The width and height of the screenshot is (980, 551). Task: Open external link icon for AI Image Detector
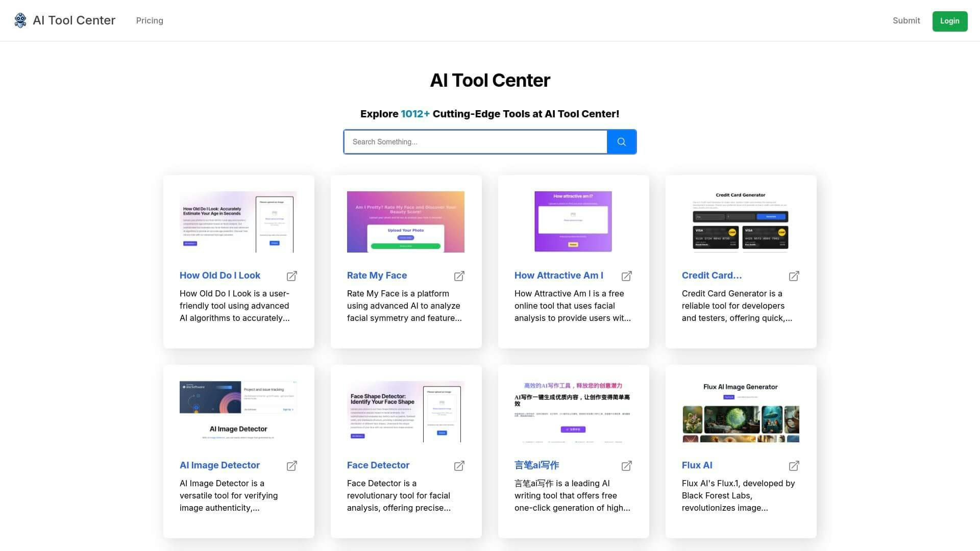tap(292, 466)
